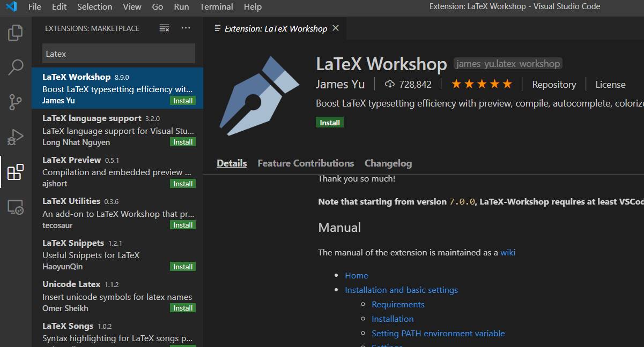Viewport: 644px width, 347px height.
Task: Clear extensions search results icon
Action: point(165,28)
